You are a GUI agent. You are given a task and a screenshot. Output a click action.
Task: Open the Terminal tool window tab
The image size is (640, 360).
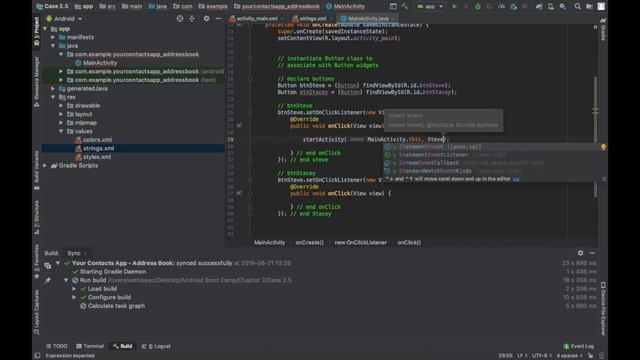[90, 346]
